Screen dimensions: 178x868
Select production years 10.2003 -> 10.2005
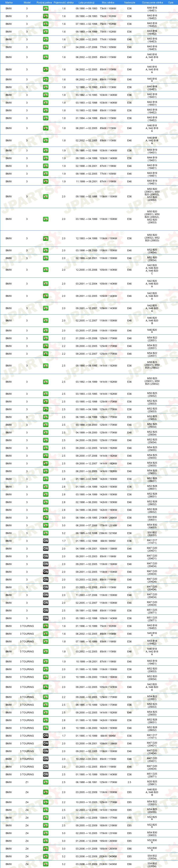coord(86,802)
